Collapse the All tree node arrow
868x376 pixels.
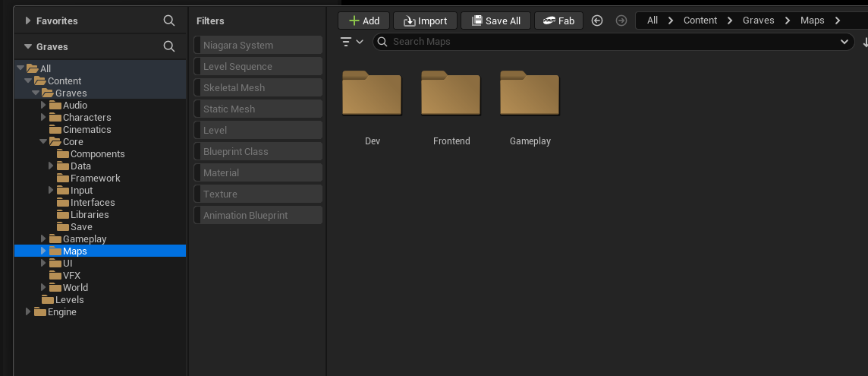20,68
